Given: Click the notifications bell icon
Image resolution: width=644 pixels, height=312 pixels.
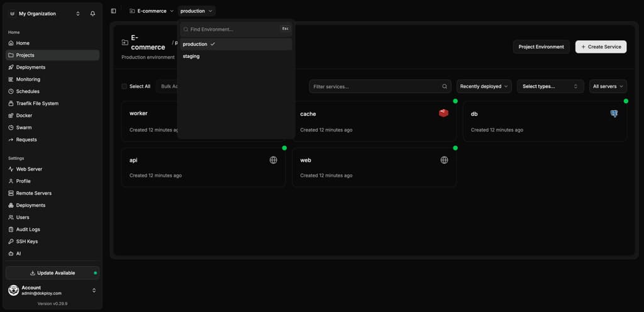Looking at the screenshot, I should [x=93, y=14].
